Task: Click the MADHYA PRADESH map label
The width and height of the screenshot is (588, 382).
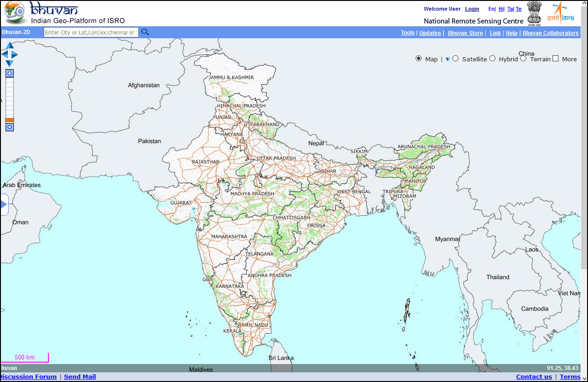Action: 252,194
